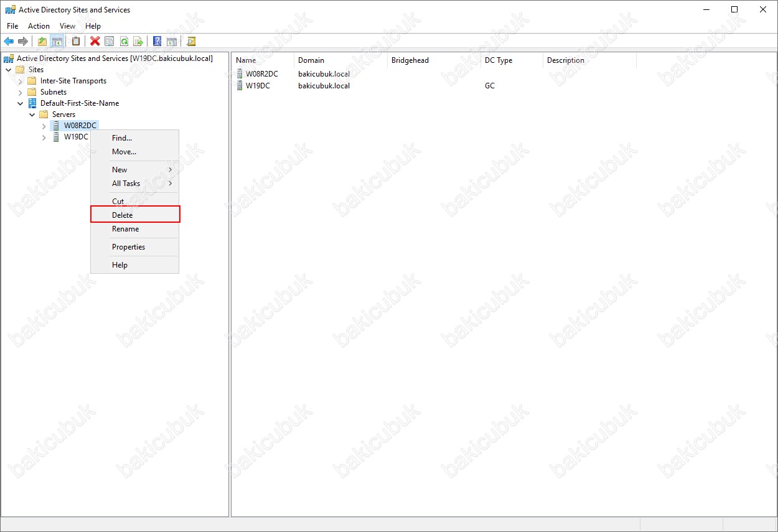Image resolution: width=778 pixels, height=532 pixels.
Task: Toggle the Show/Hide Console Tree icon
Action: click(x=57, y=42)
